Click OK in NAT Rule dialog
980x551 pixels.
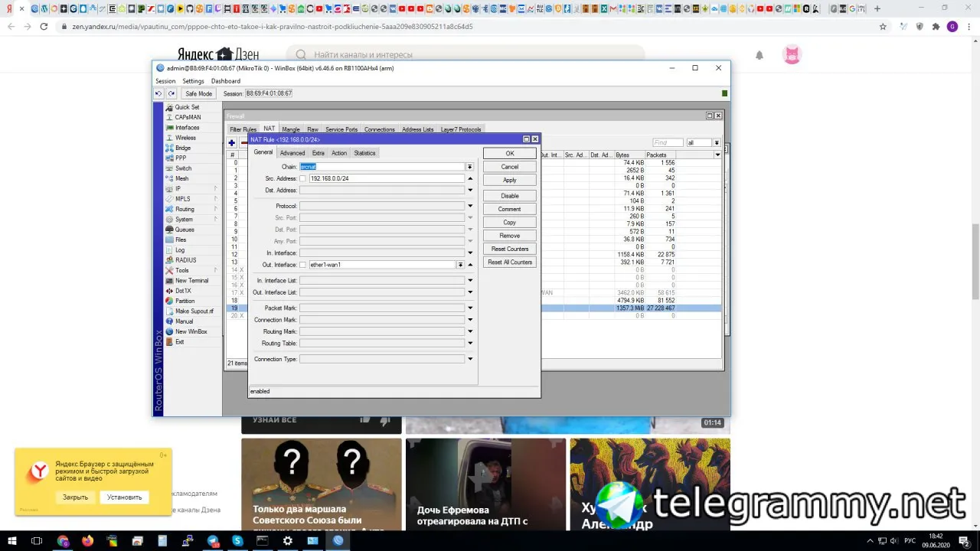click(x=510, y=154)
